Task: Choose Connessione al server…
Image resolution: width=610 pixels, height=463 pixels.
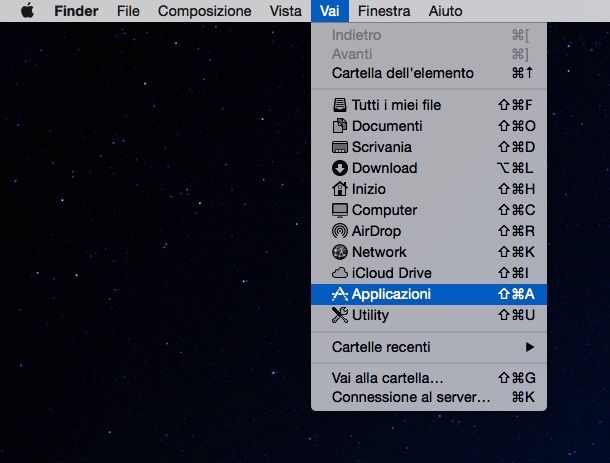Action: (x=429, y=397)
